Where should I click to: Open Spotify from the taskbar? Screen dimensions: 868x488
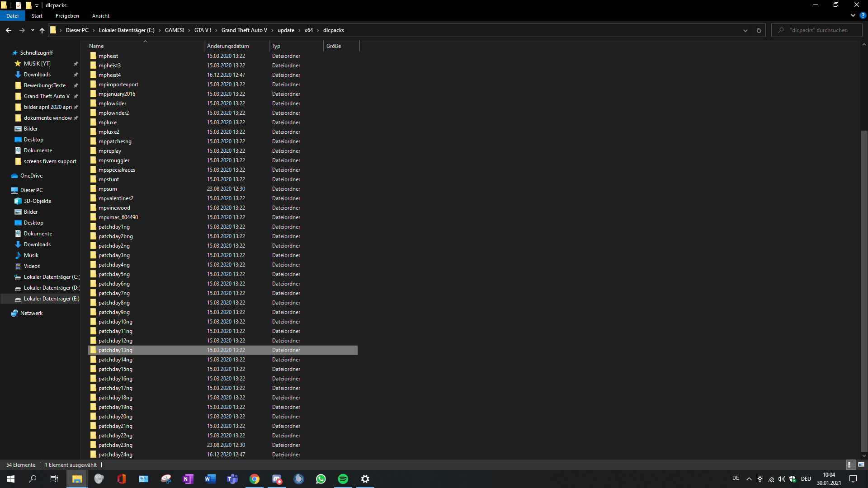click(343, 479)
